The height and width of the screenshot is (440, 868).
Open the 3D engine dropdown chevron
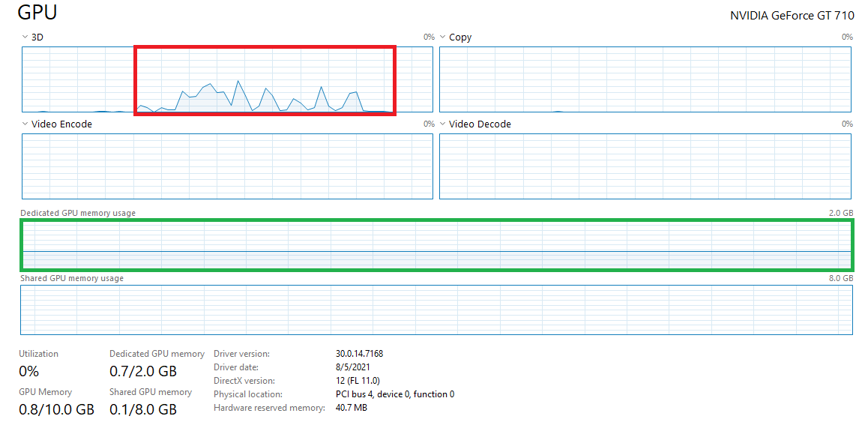pos(25,37)
